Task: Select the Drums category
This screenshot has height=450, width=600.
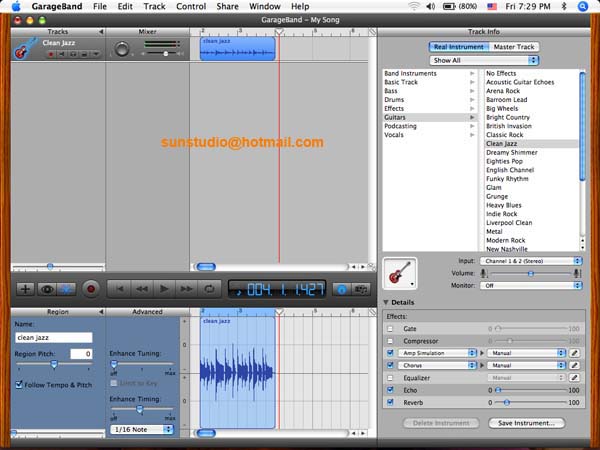Action: pyautogui.click(x=430, y=99)
